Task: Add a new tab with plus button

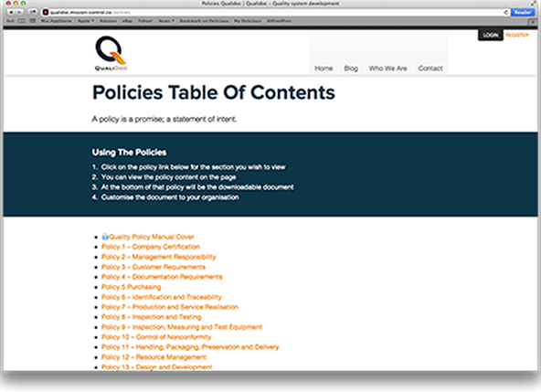Action: (534, 21)
